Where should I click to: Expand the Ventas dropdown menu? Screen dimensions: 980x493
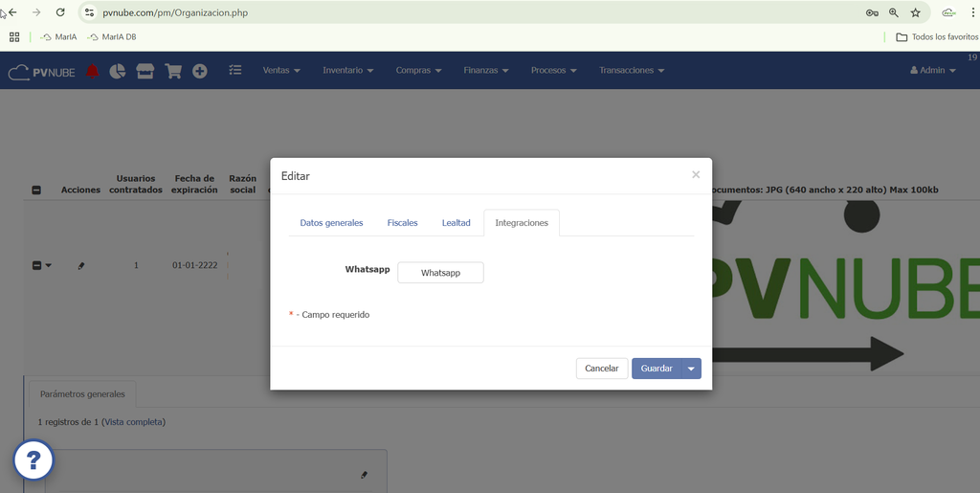[x=281, y=70]
